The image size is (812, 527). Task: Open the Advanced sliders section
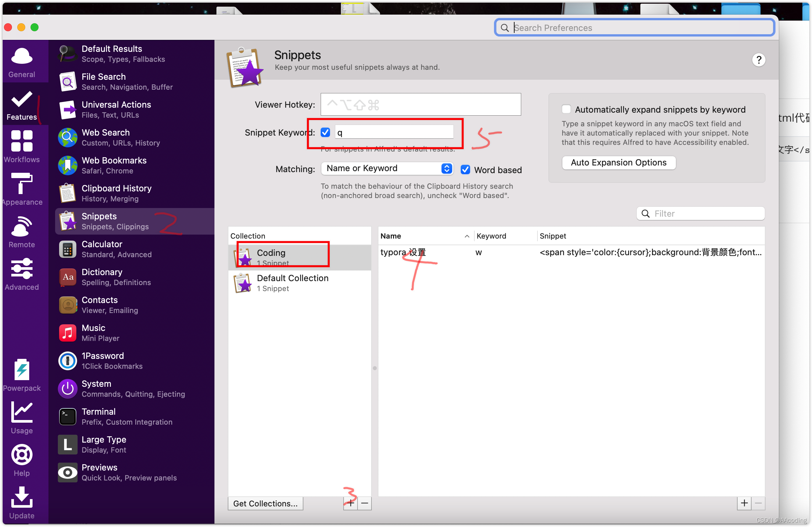(22, 274)
